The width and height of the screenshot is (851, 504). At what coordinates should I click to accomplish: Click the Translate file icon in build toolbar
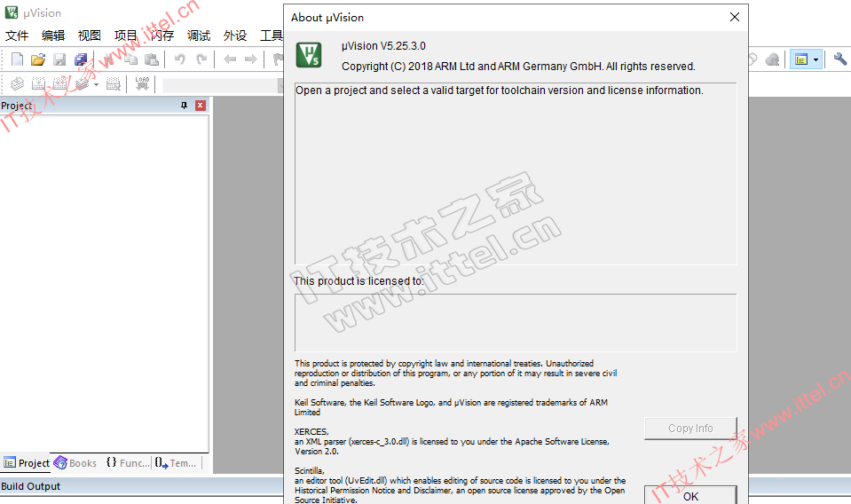(17, 83)
